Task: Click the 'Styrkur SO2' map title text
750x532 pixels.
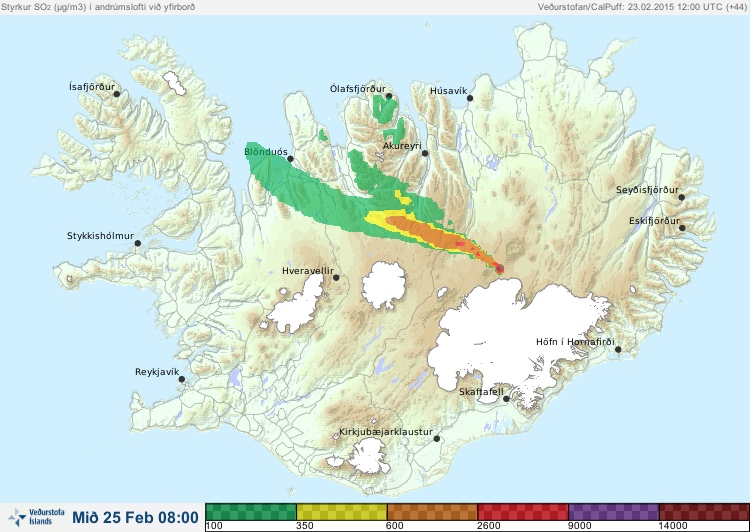Action: (x=98, y=7)
